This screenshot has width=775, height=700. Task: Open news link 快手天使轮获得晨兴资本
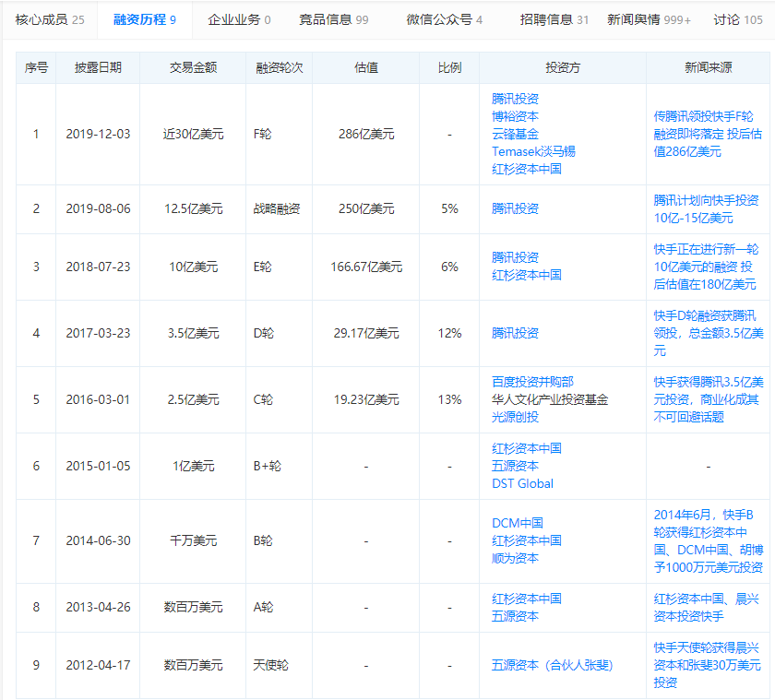click(x=708, y=665)
